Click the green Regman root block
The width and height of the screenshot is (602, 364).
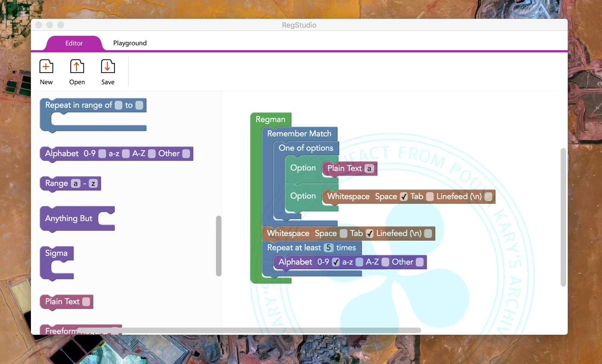pyautogui.click(x=270, y=119)
